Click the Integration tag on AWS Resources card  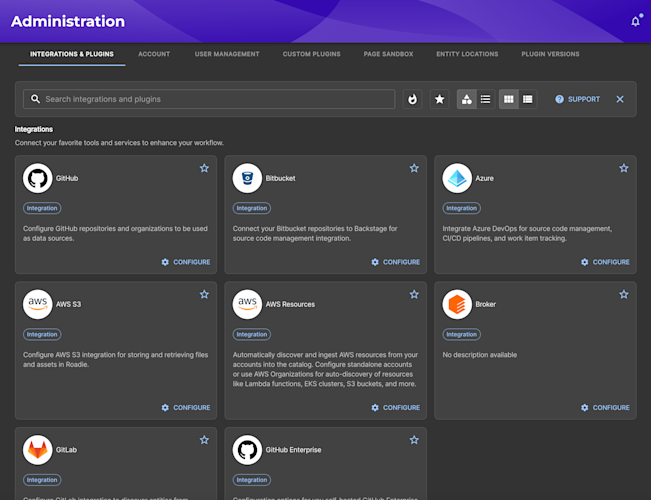coord(252,334)
